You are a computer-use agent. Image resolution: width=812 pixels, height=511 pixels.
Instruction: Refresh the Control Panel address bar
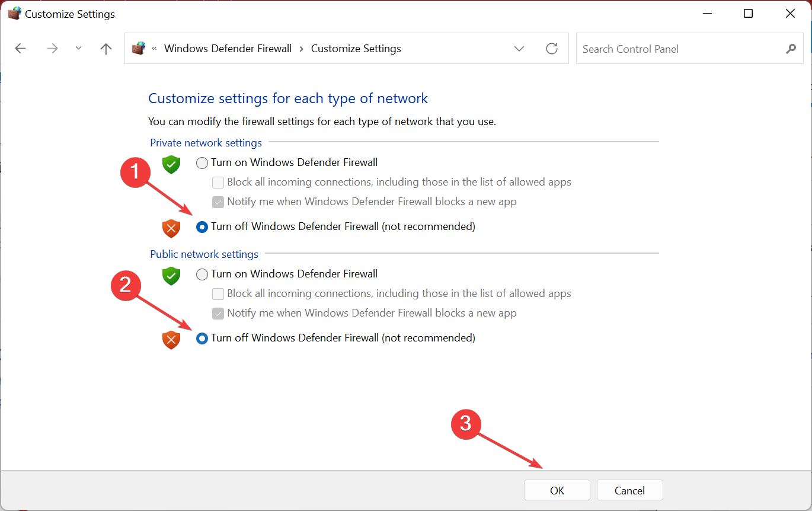(552, 49)
